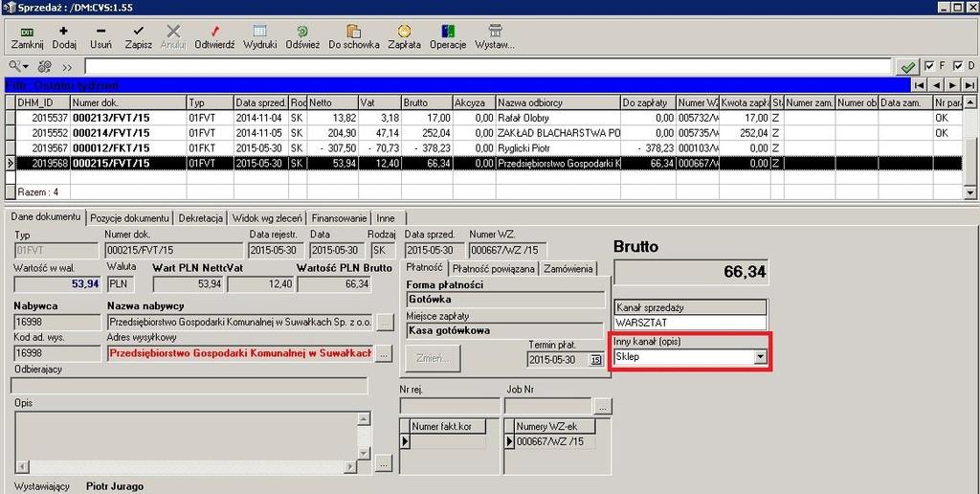
Task: Click the Kanał sprzedaży WARSZTAT field
Action: [690, 323]
